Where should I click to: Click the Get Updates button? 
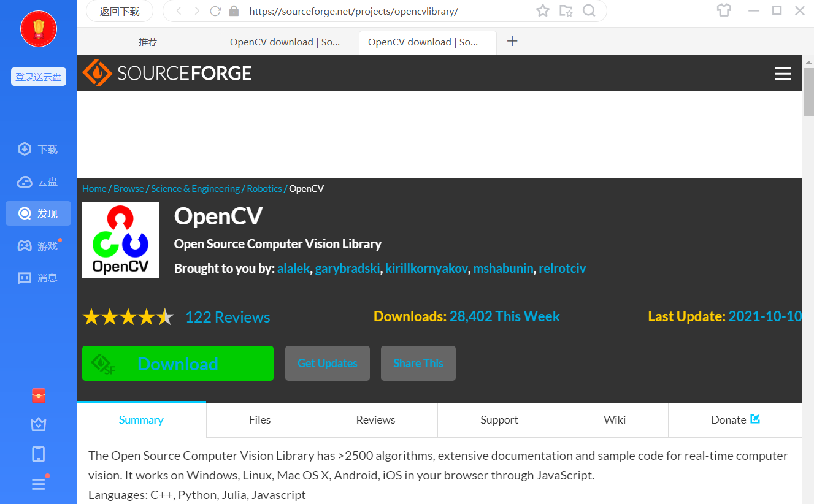(x=328, y=364)
